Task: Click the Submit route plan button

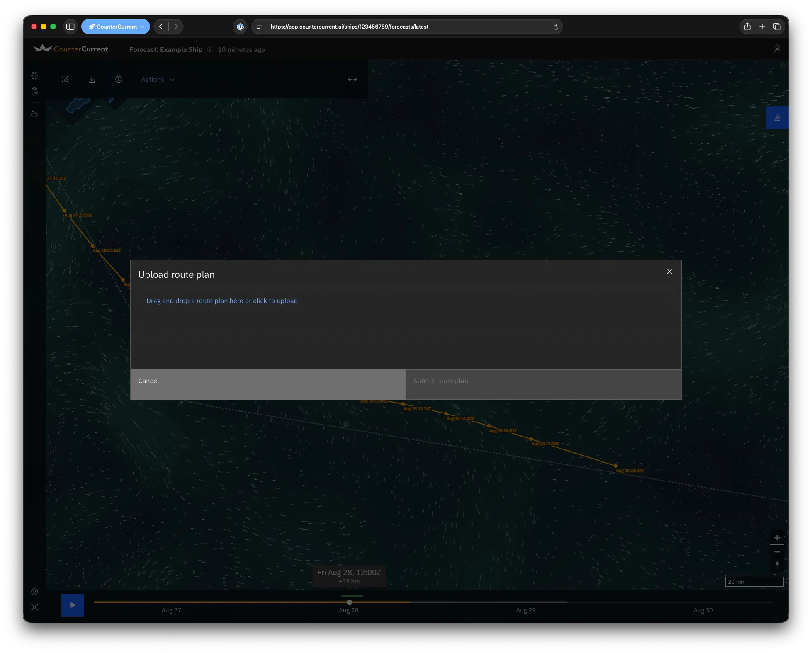Action: pyautogui.click(x=543, y=384)
